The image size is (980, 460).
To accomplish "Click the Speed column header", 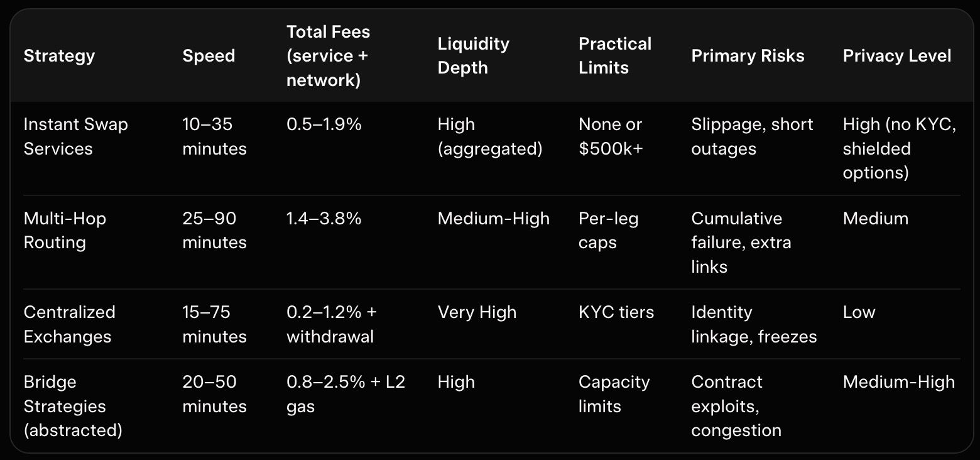I will [209, 55].
